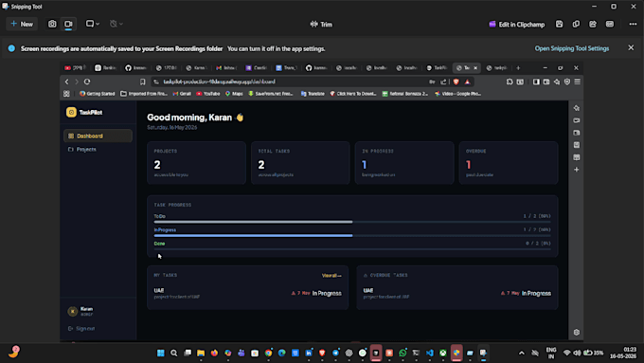The image size is (644, 363).
Task: Open the YouTube bookmark
Action: click(x=207, y=94)
